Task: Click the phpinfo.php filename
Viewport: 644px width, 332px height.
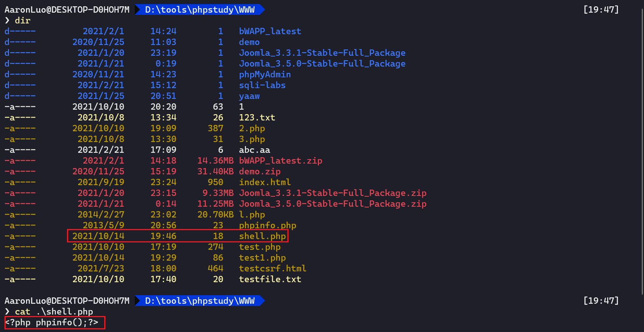Action: point(267,225)
